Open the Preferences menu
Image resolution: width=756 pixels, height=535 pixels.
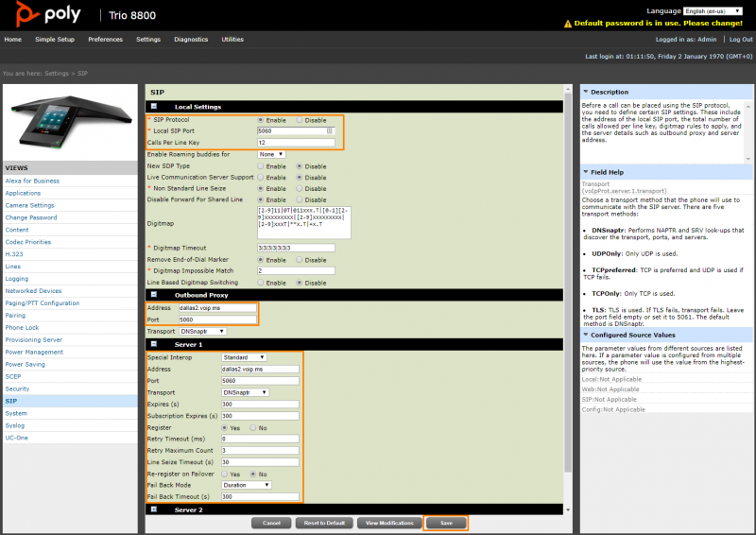(x=105, y=40)
